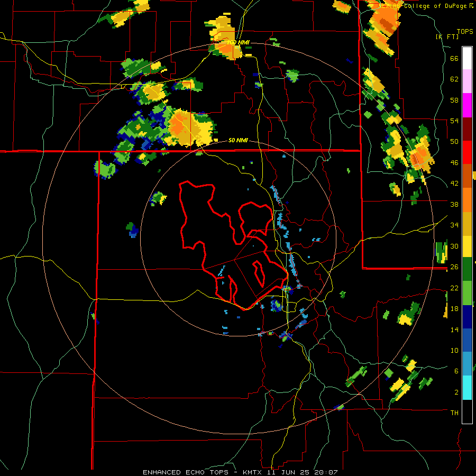The width and height of the screenshot is (476, 476).
Task: Click the magenta legend swatch
Action: click(x=467, y=105)
